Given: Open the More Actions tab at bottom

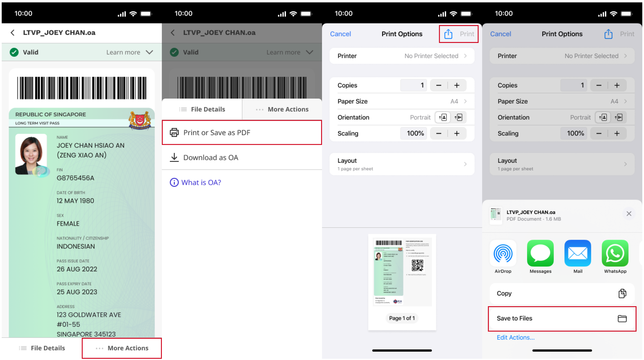Looking at the screenshot, I should (x=122, y=348).
